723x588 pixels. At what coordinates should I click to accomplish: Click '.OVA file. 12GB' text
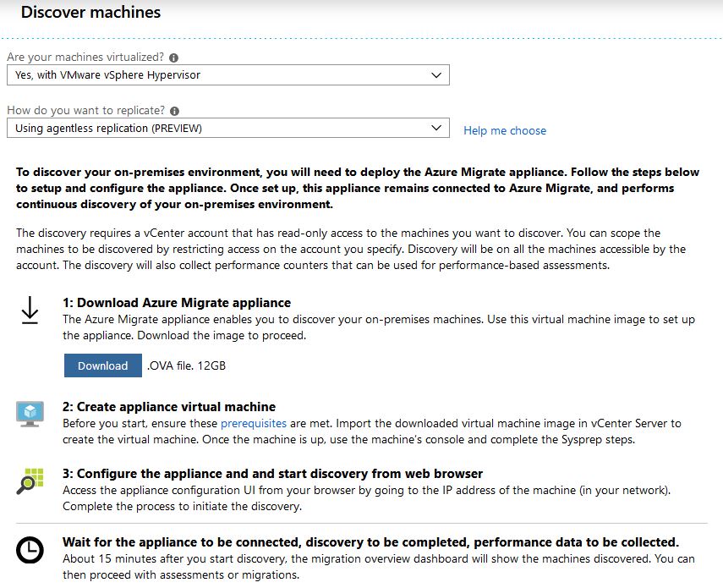[186, 365]
